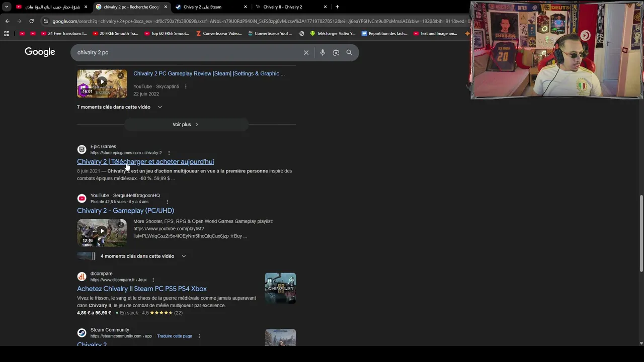Start voice search with the microphone icon
Viewport: 644px width, 362px height.
point(323,52)
